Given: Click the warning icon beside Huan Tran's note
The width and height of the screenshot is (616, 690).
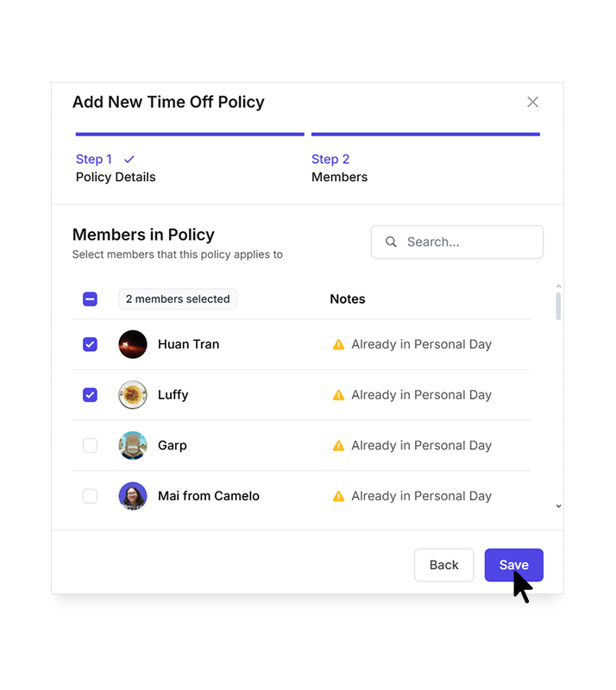Looking at the screenshot, I should click(x=338, y=344).
